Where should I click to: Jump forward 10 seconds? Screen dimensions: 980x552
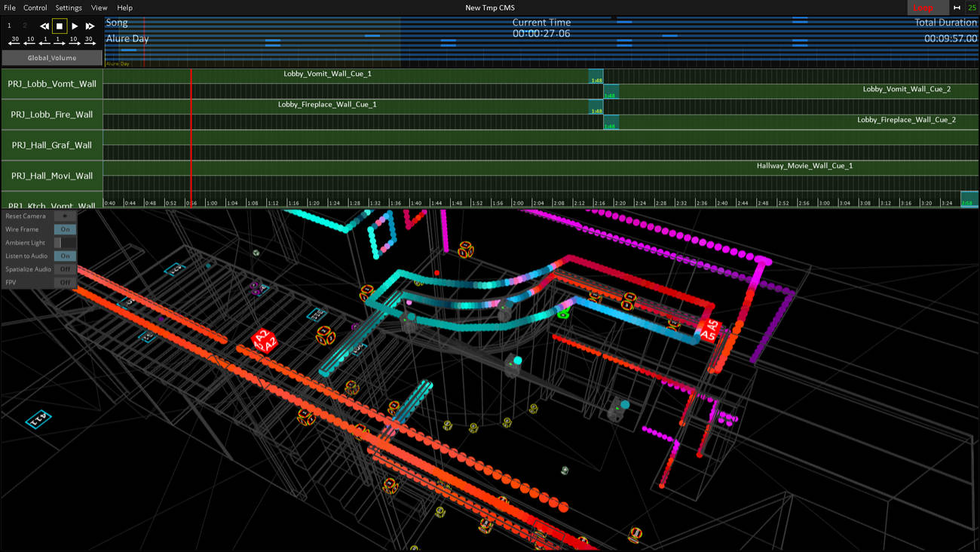pos(74,41)
